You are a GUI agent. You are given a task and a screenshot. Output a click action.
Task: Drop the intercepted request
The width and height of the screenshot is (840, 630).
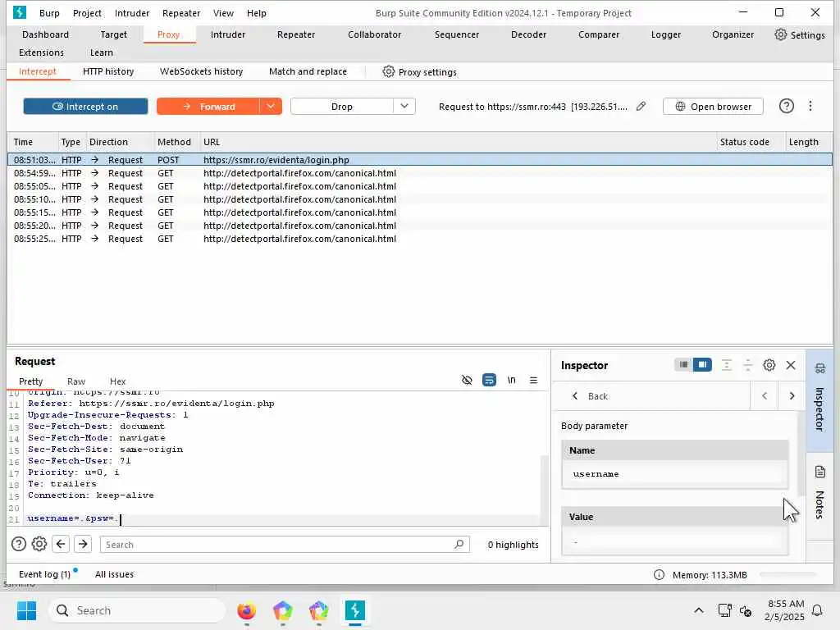(x=341, y=106)
